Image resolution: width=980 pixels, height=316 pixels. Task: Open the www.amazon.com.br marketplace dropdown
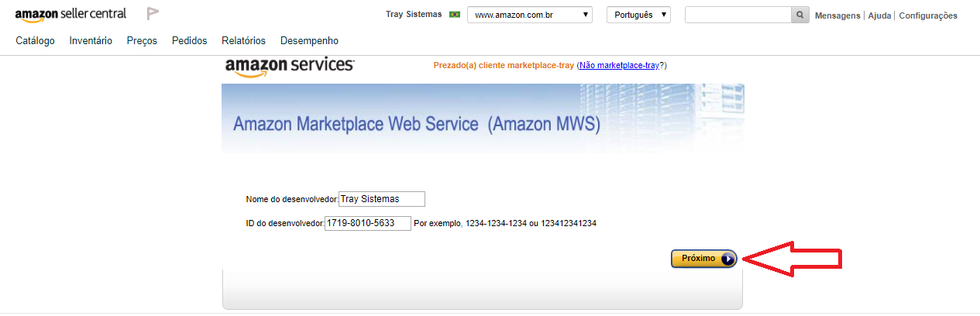click(530, 15)
